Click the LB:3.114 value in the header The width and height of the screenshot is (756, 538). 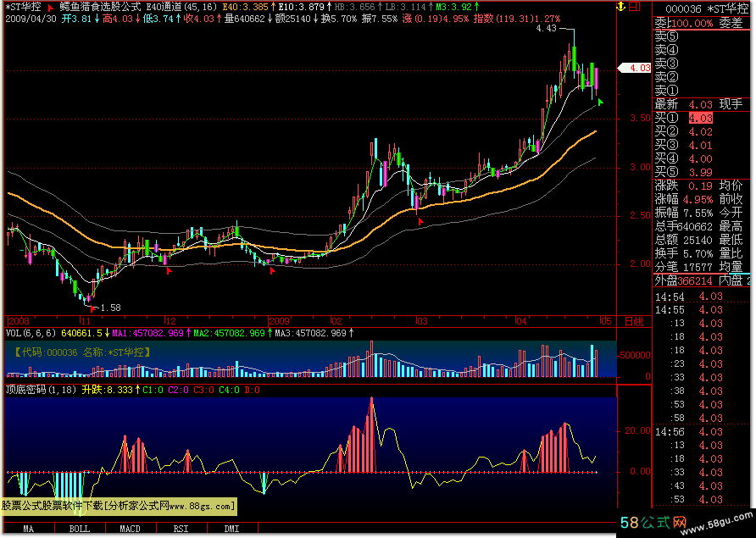[406, 8]
